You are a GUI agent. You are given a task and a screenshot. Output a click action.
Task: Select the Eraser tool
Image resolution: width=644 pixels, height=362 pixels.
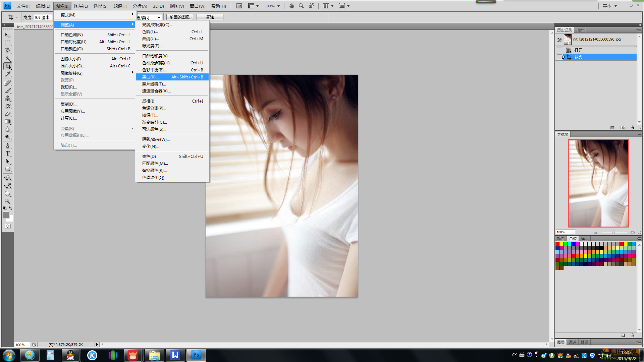[7, 114]
